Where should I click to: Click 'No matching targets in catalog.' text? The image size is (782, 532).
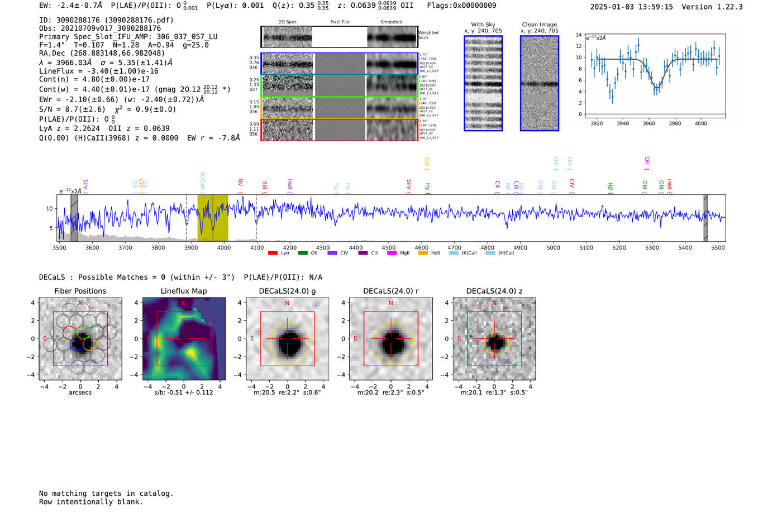click(106, 493)
